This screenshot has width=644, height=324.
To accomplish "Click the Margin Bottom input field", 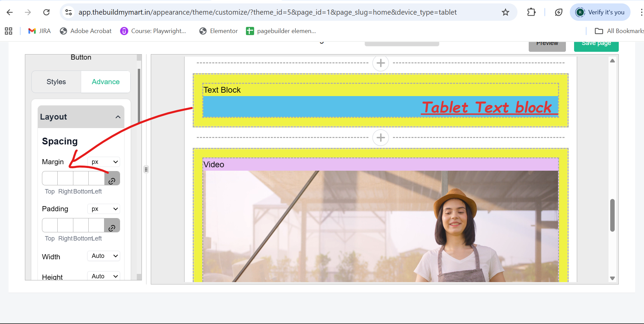I will 81,178.
